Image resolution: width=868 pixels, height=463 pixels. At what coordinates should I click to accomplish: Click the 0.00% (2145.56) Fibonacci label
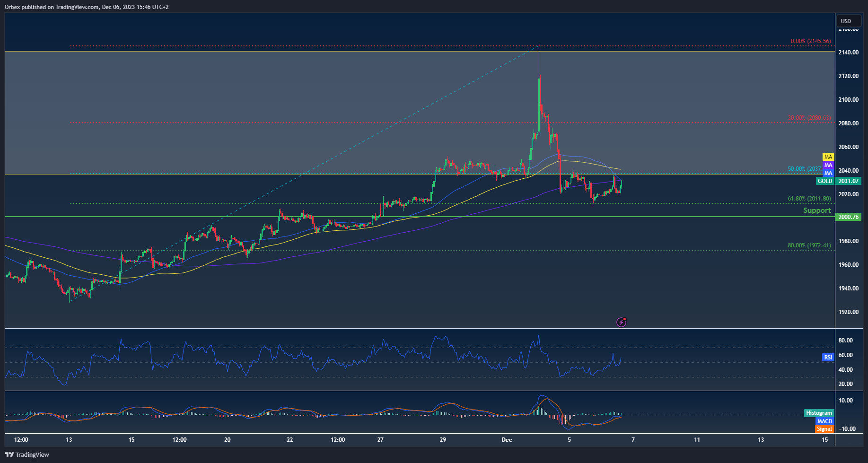(810, 41)
